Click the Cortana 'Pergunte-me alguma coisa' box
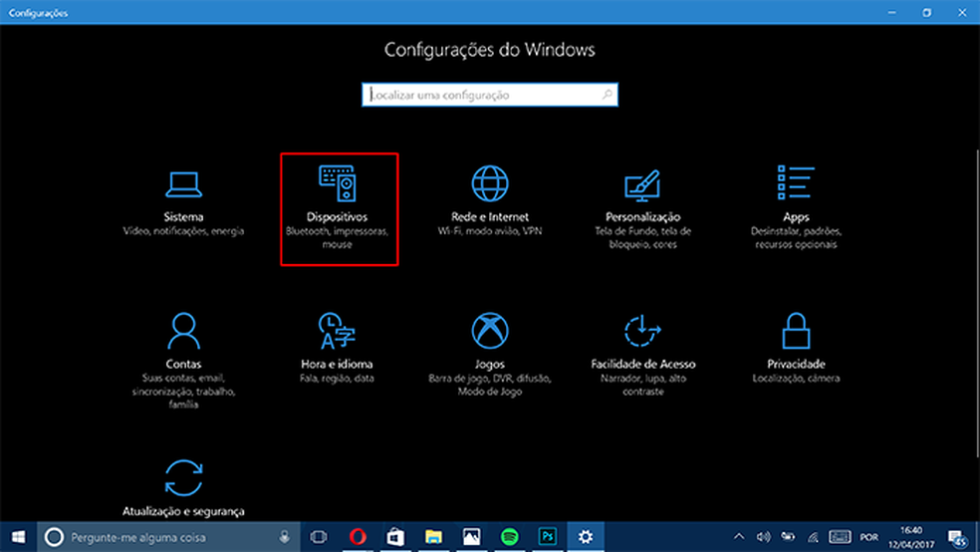Viewport: 980px width, 552px height. pos(168,537)
